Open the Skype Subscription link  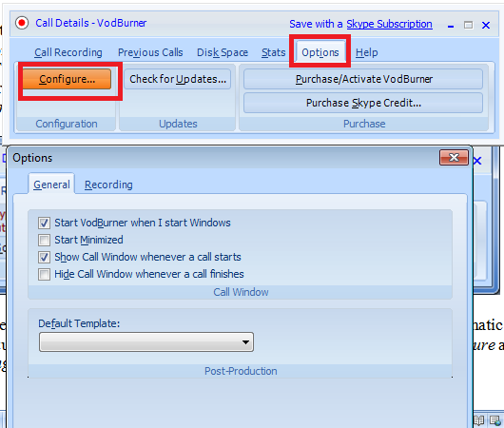389,24
